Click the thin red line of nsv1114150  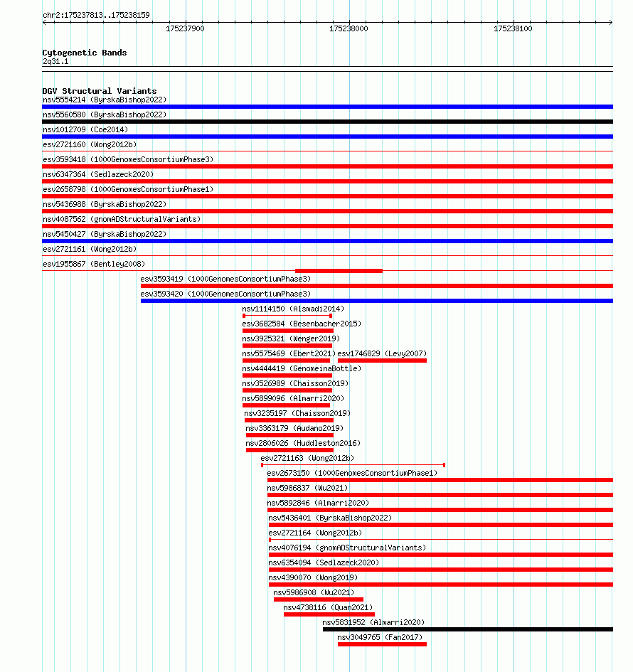pyautogui.click(x=287, y=316)
